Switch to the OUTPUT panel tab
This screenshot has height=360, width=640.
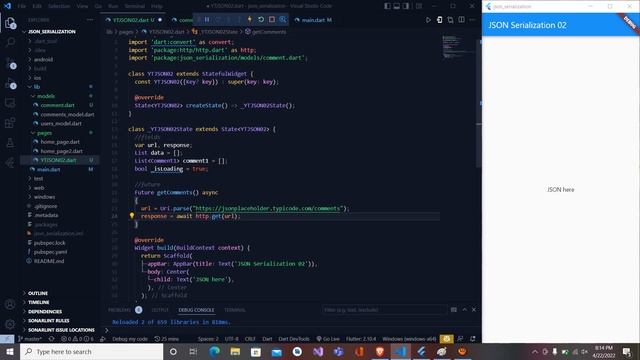tap(160, 310)
